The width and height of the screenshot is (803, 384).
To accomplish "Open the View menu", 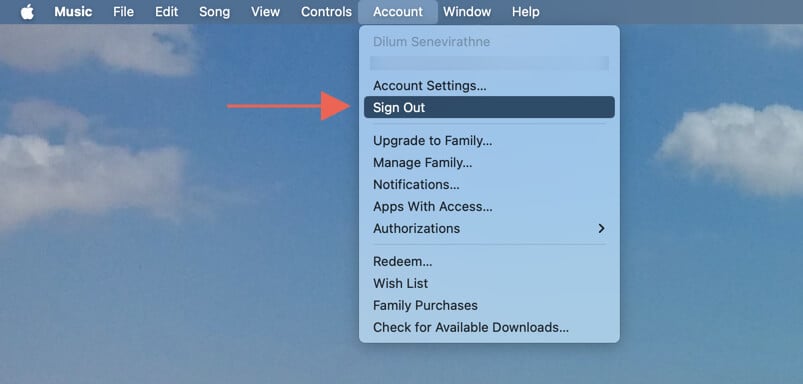I will pos(265,12).
